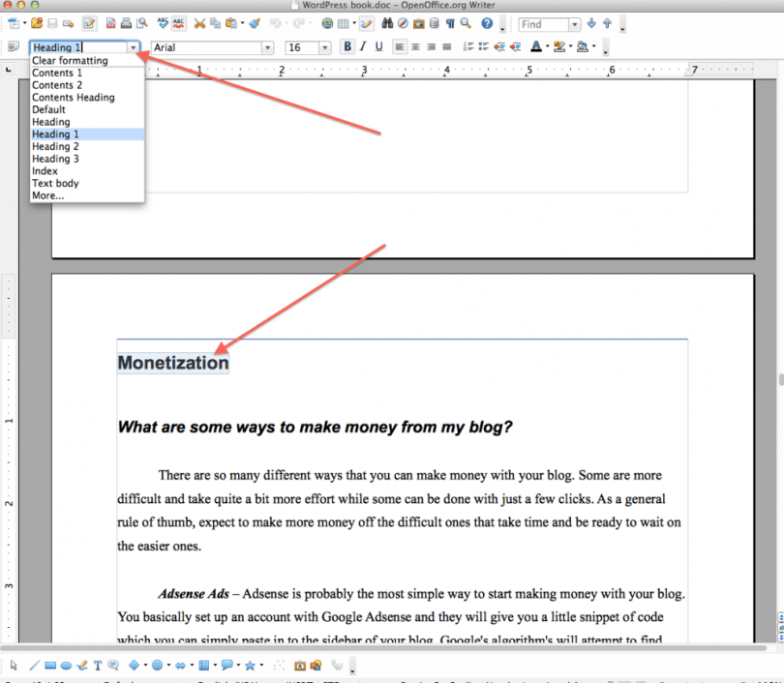Open OpenOffice Help question mark icon
The height and width of the screenshot is (683, 784).
point(487,23)
